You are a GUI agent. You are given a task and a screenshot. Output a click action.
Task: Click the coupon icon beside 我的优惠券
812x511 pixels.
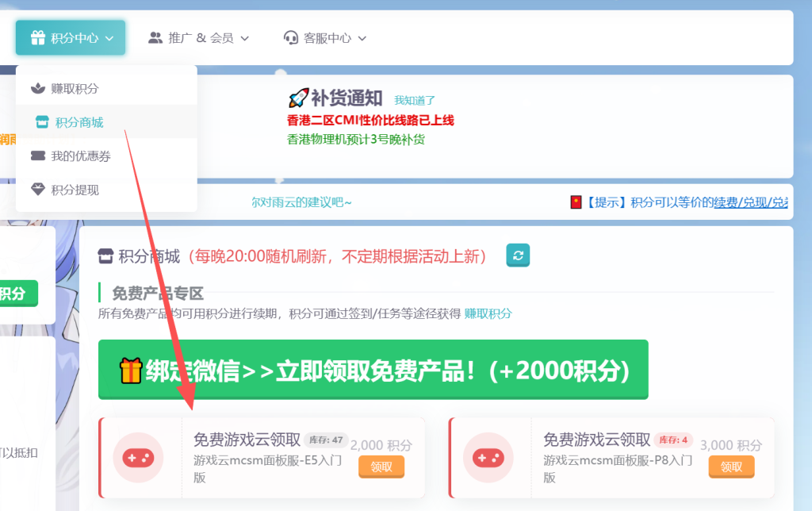[37, 156]
